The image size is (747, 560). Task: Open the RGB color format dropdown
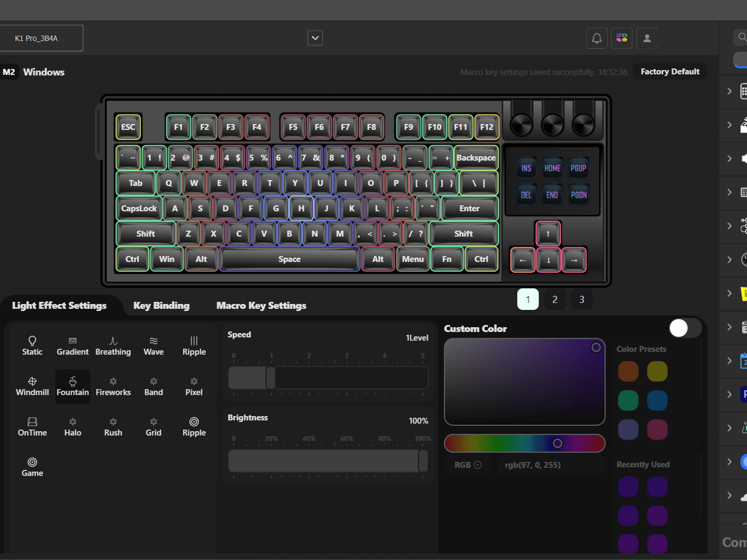468,465
